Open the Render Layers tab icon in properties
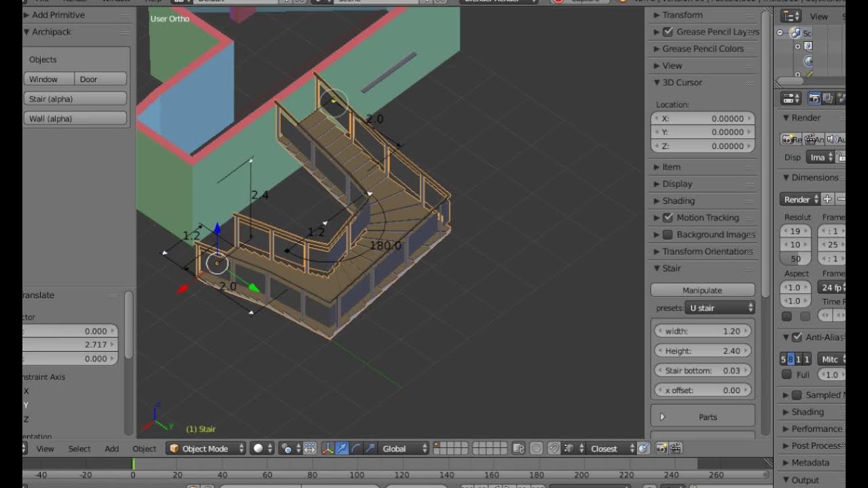868x488 pixels. pyautogui.click(x=829, y=99)
